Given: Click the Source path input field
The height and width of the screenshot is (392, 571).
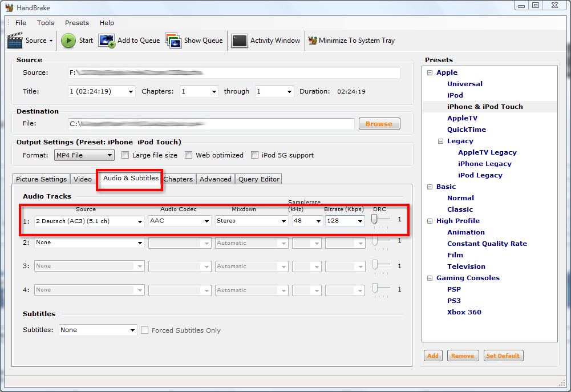Looking at the screenshot, I should (234, 72).
